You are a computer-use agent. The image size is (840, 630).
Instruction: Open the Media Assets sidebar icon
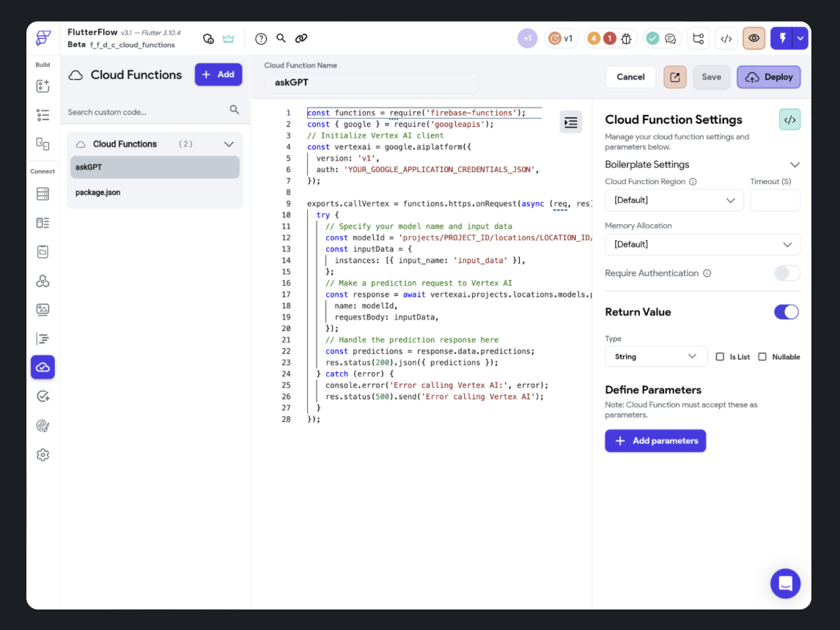(43, 309)
